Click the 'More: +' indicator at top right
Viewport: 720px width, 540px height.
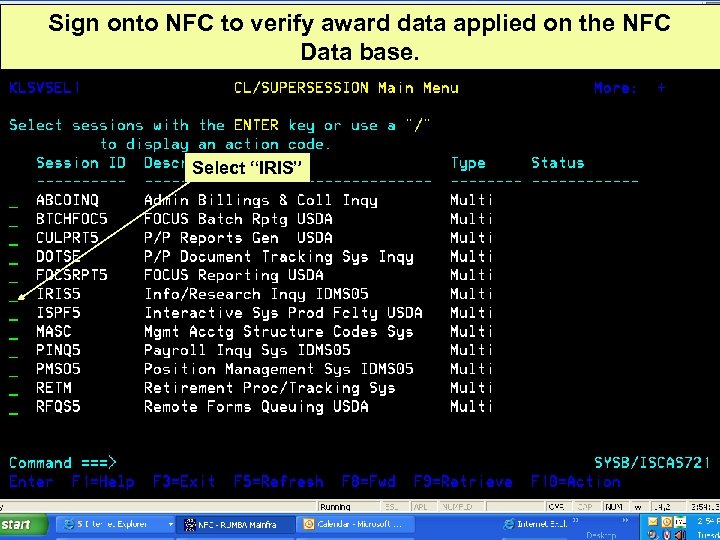(630, 88)
